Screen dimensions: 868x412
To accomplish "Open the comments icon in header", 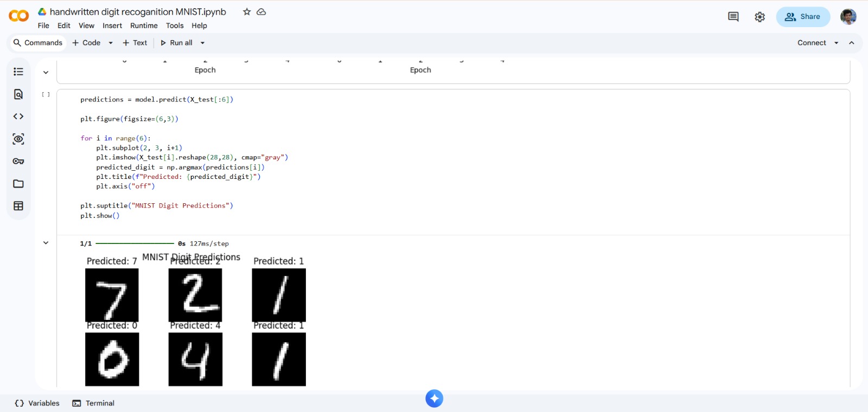I will (733, 17).
